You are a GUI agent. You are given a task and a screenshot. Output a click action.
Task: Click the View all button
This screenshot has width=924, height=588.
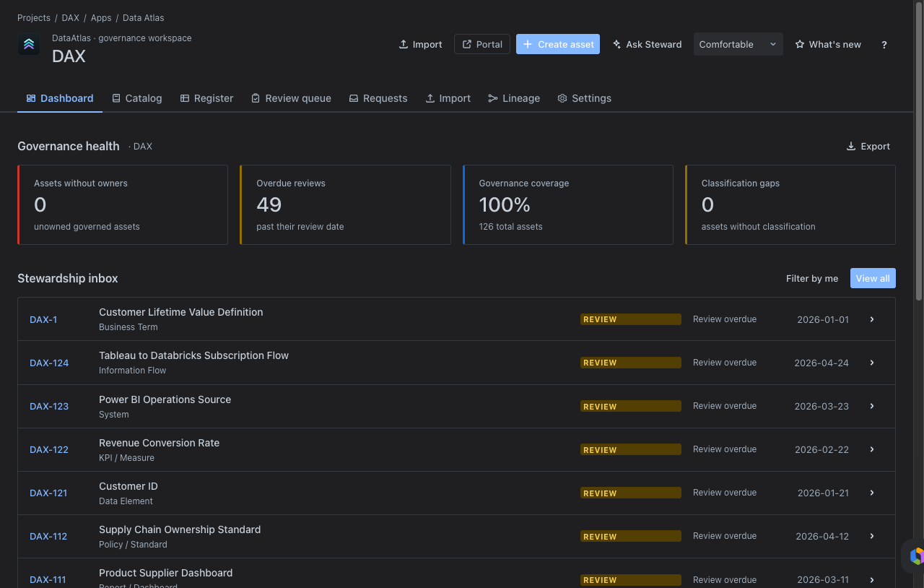point(873,278)
